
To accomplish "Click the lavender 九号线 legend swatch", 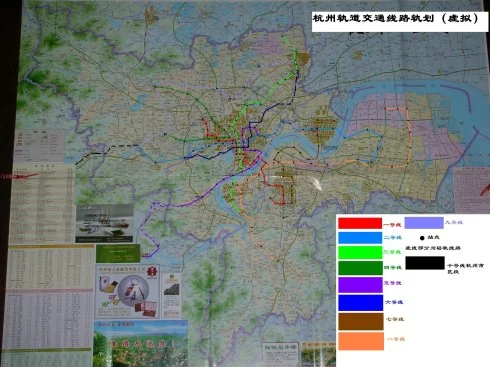I will (424, 223).
